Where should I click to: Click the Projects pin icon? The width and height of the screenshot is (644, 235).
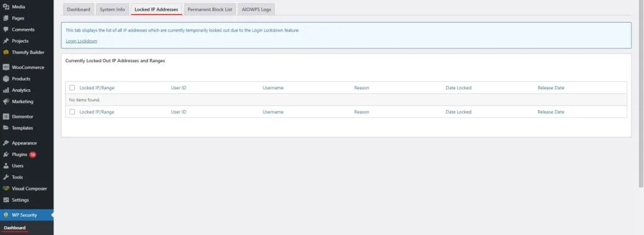6,41
